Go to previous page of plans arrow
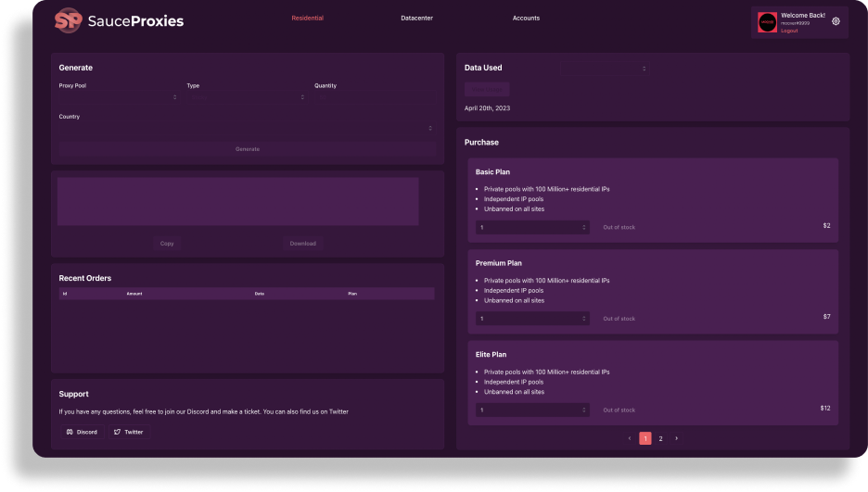868x492 pixels. (630, 438)
